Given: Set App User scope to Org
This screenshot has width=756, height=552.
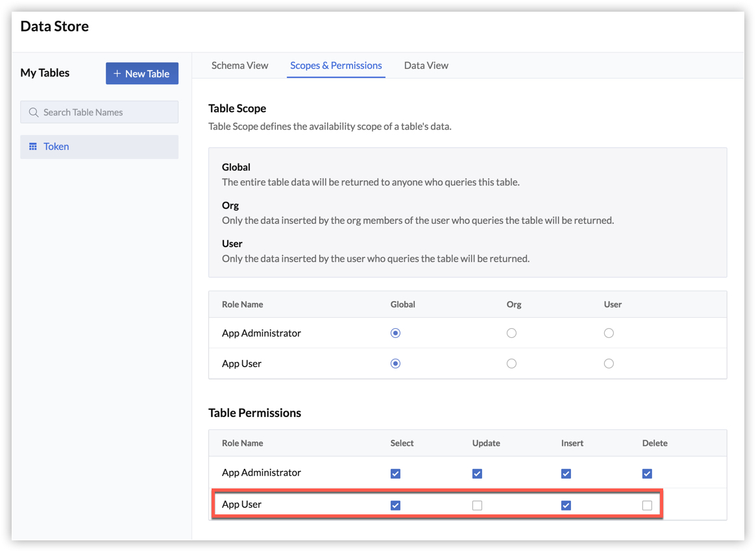Looking at the screenshot, I should click(511, 364).
